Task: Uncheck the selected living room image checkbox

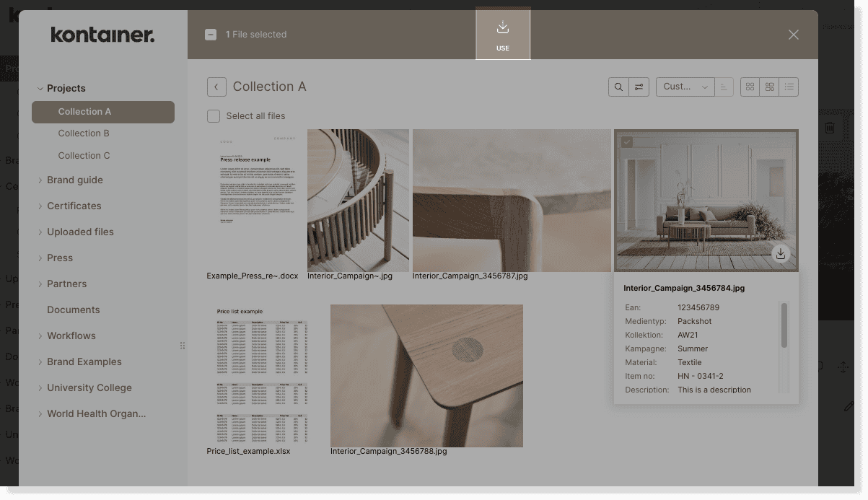Action: click(x=627, y=142)
